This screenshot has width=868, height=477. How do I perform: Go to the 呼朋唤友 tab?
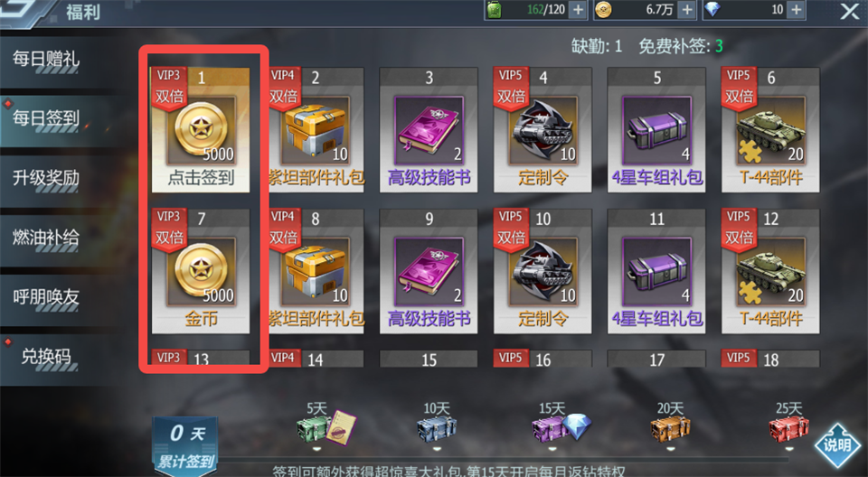pos(46,297)
